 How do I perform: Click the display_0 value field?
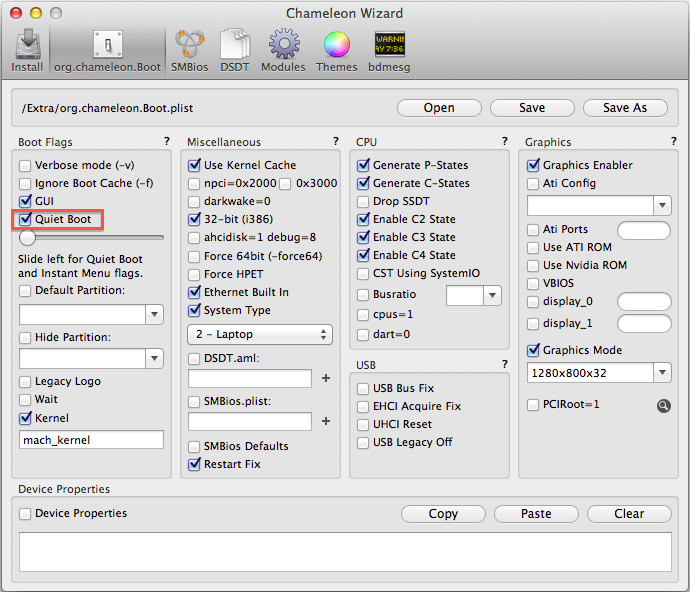[x=644, y=302]
